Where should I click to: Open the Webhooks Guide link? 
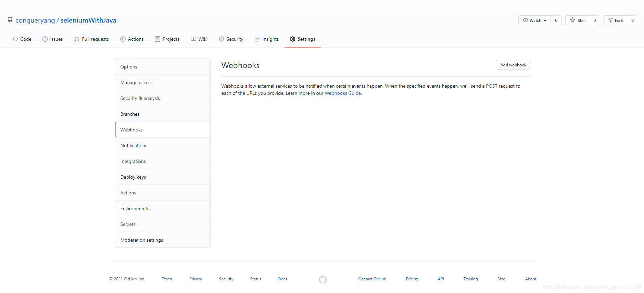point(342,93)
